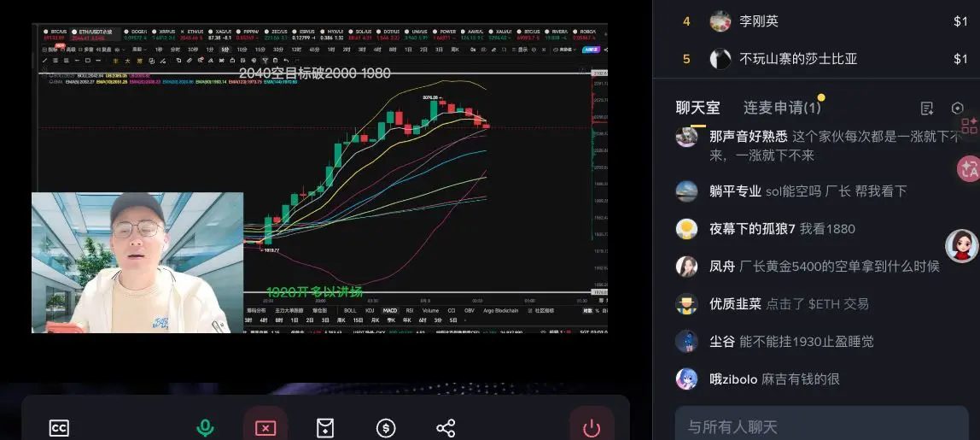Switch indicator to KDJ
The height and width of the screenshot is (440, 980).
coord(370,310)
